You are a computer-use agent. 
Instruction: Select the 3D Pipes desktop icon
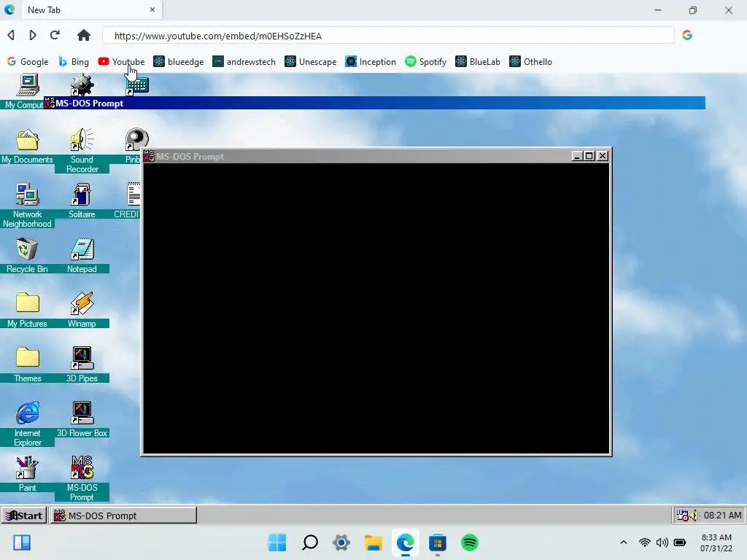coord(82,365)
